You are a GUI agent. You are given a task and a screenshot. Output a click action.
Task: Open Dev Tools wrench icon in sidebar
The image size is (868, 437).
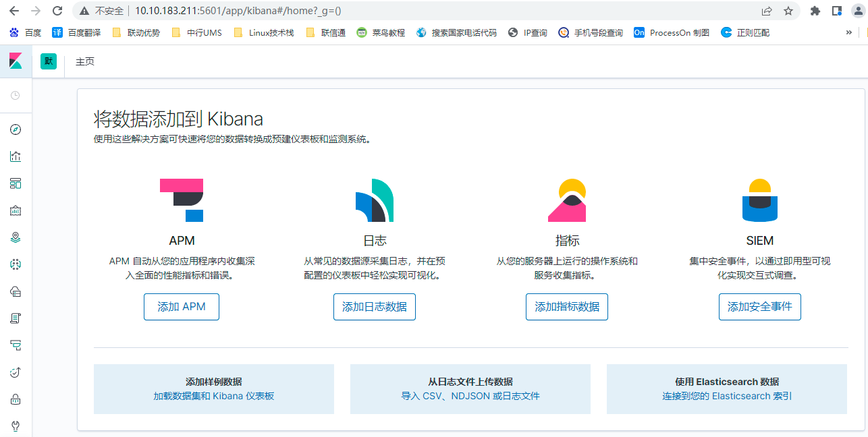point(16,426)
